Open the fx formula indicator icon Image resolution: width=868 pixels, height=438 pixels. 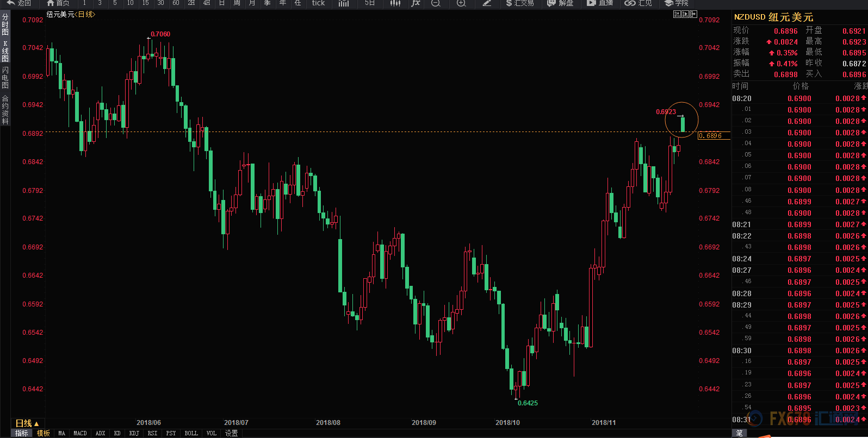pyautogui.click(x=416, y=3)
